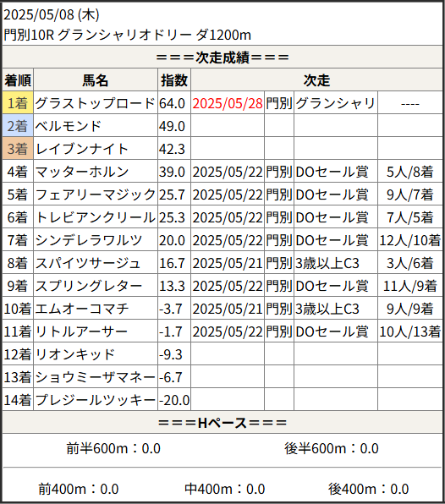Image resolution: width=445 pixels, height=504 pixels.
Task: Click the 着順 column header
Action: click(18, 80)
